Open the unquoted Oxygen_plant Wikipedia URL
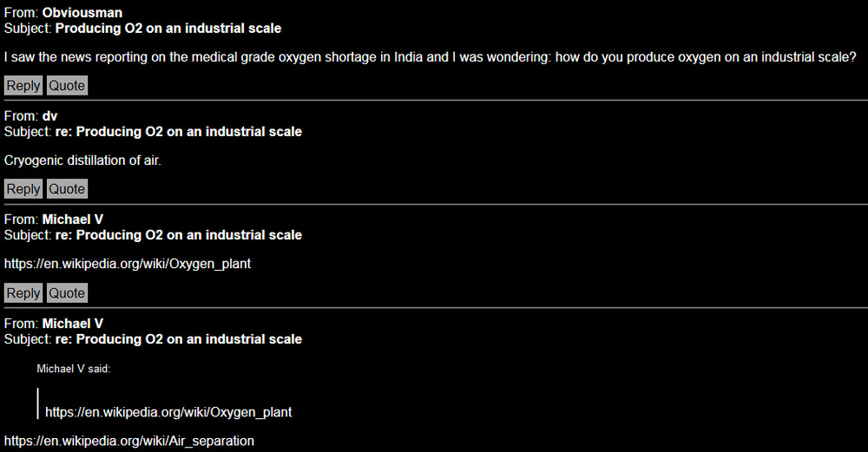Viewport: 868px width, 452px height. point(128,263)
